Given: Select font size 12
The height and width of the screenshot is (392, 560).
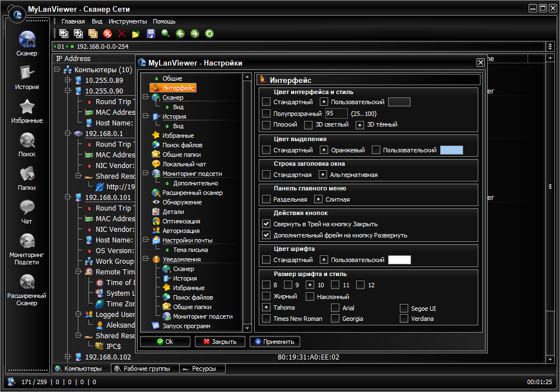Looking at the screenshot, I should pyautogui.click(x=360, y=284).
